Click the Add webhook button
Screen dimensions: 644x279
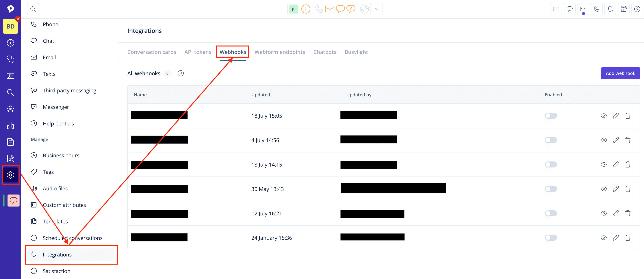(x=620, y=73)
